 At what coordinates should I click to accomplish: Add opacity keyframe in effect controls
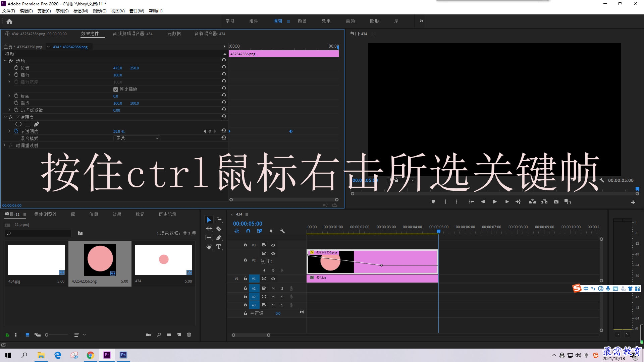tap(210, 131)
